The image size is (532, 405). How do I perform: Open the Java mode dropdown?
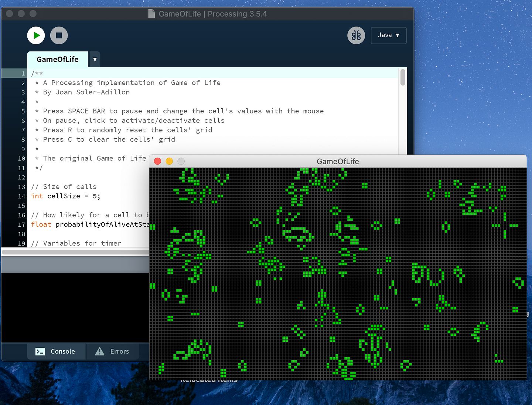[x=388, y=36]
